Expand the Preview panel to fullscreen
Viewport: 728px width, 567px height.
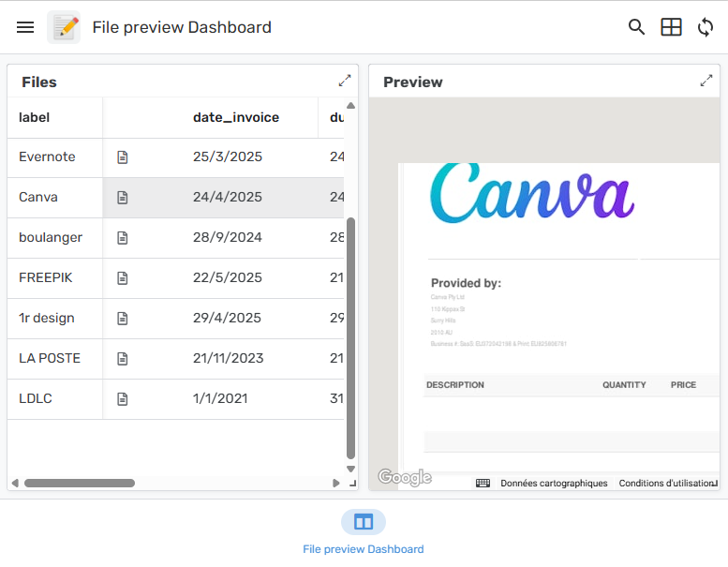pyautogui.click(x=706, y=81)
